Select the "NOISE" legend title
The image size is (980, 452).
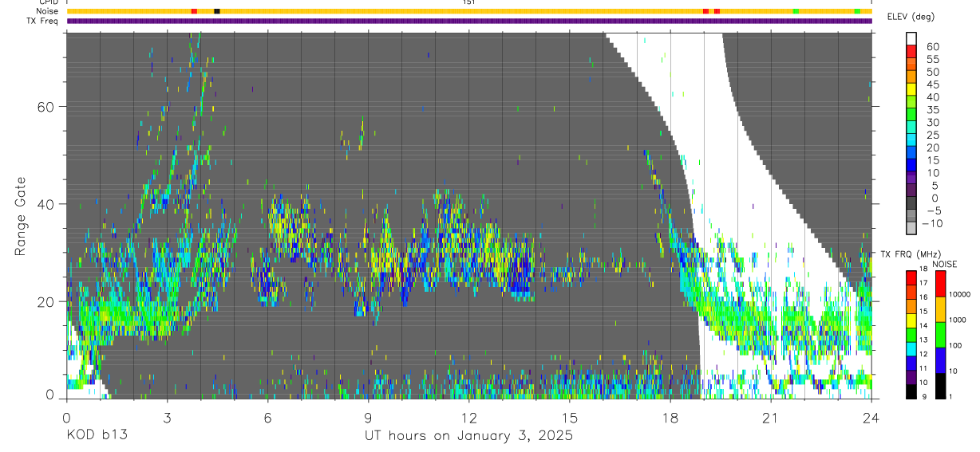tap(944, 264)
